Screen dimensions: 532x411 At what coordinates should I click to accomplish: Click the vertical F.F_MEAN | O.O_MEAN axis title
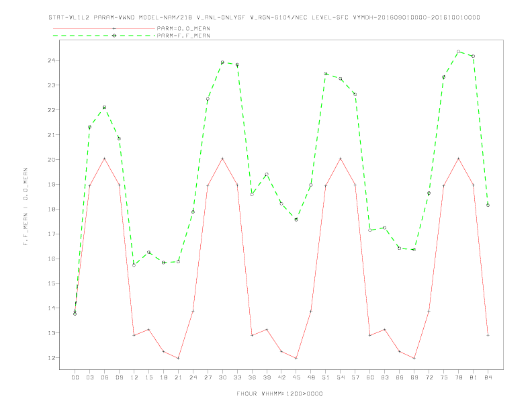point(26,207)
